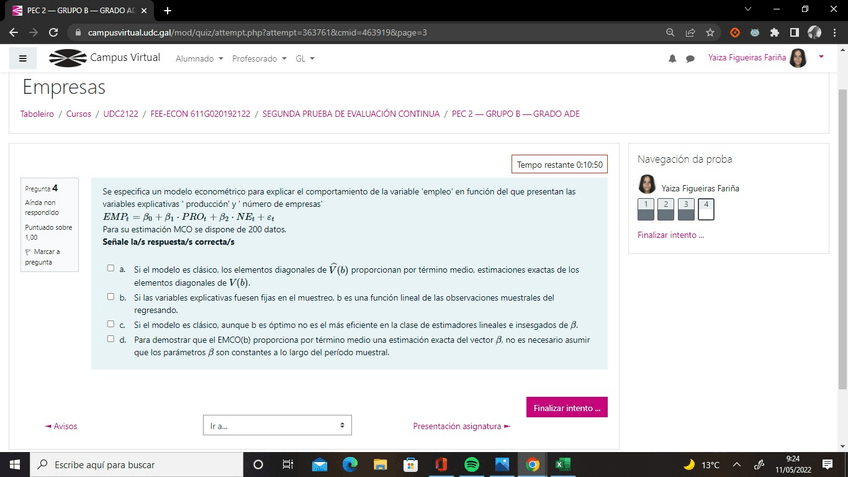Check answer option b
Screen dimensions: 848x477
coord(110,296)
